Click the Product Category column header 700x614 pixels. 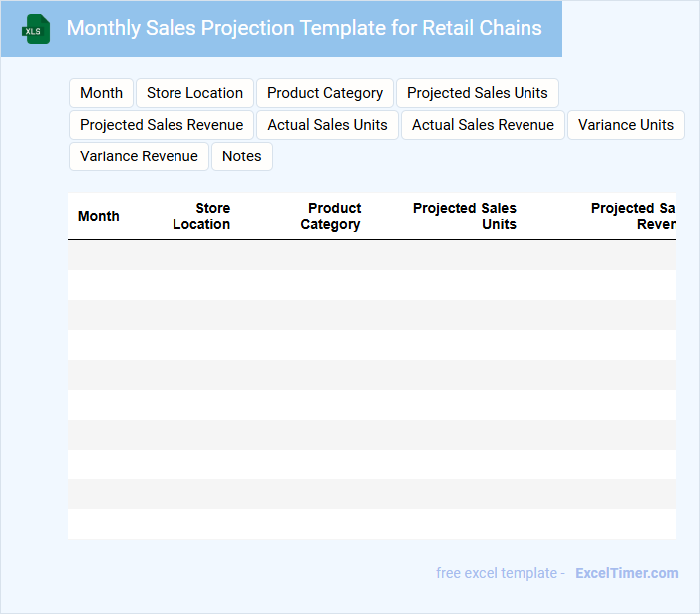(331, 216)
